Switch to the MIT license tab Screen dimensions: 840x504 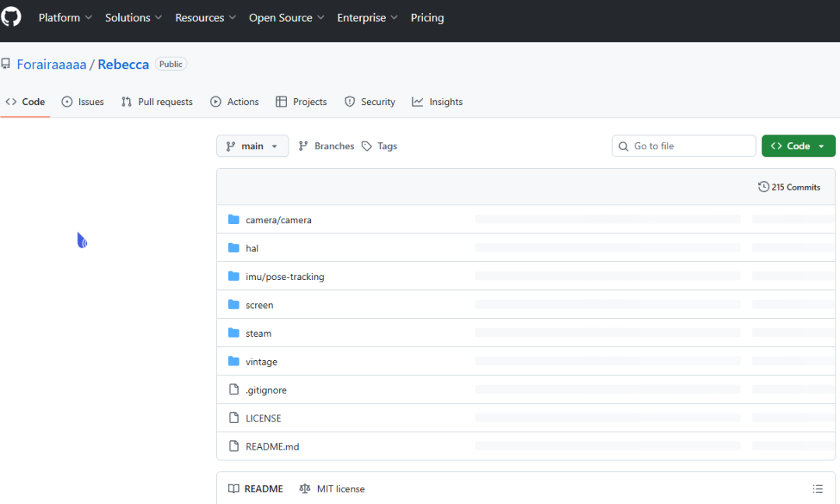click(x=332, y=488)
